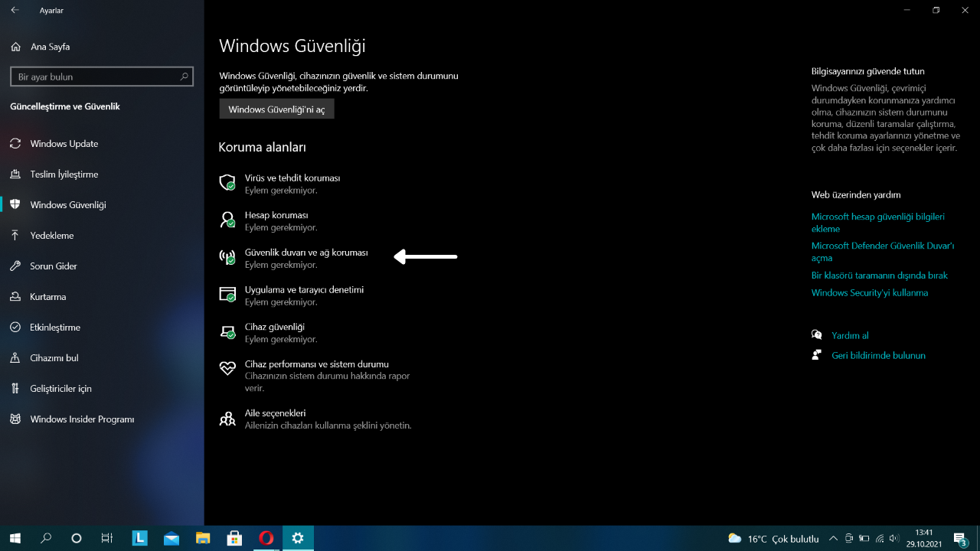Viewport: 980px width, 551px height.
Task: Select Teslim İyileştirme in the sidebar
Action: point(64,174)
